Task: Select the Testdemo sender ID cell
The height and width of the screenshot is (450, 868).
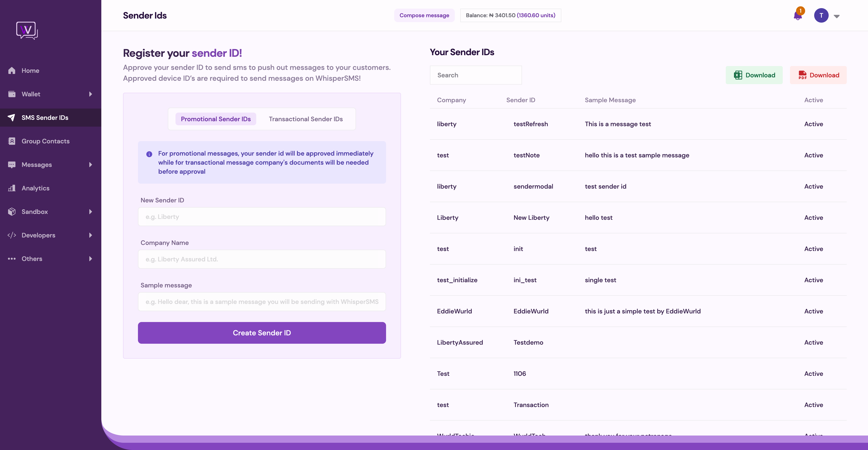Action: click(x=528, y=343)
